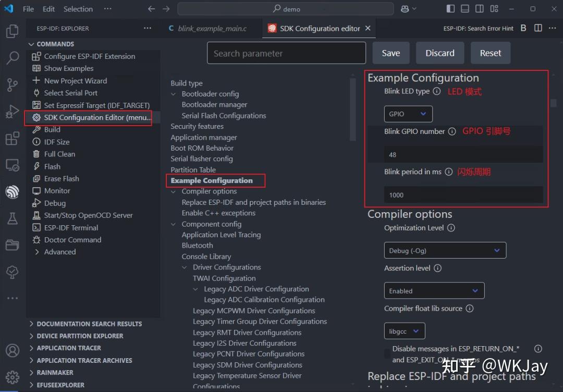This screenshot has width=563, height=392.
Task: Save the SDK configuration
Action: click(x=390, y=53)
